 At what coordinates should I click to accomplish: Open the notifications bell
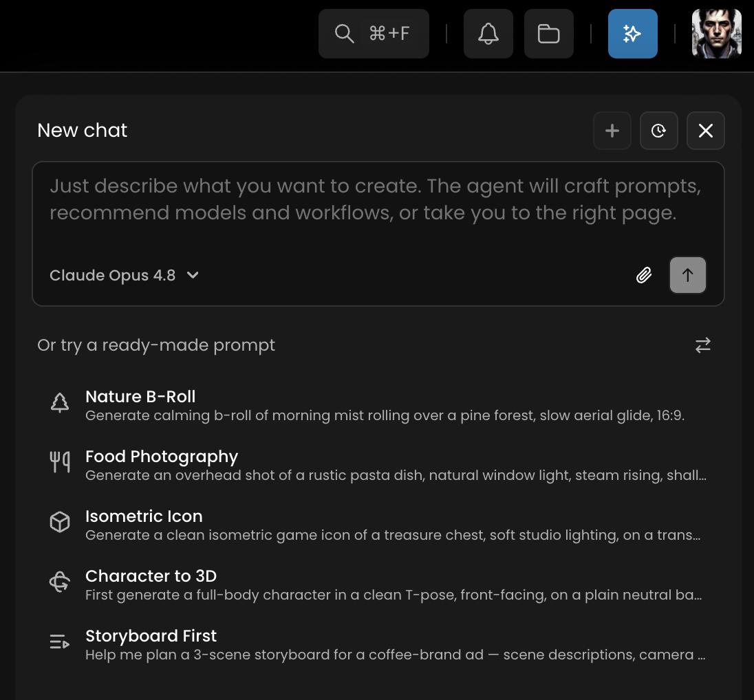pyautogui.click(x=488, y=34)
